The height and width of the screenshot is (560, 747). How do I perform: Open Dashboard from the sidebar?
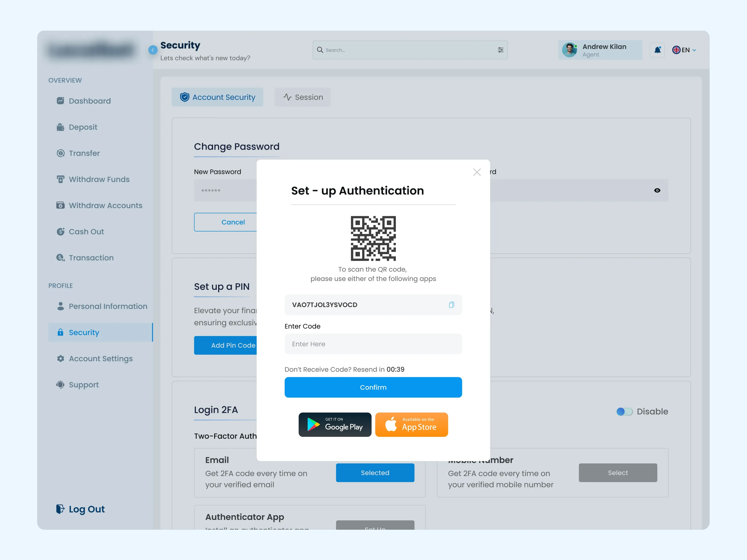[x=89, y=101]
